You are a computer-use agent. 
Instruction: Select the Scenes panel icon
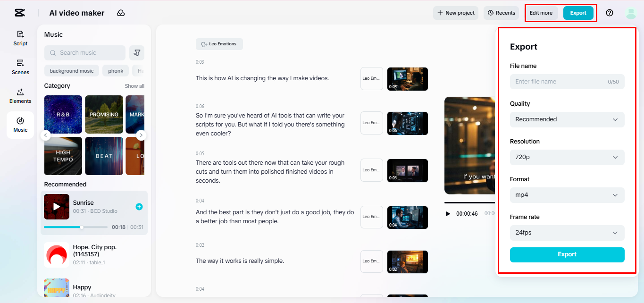point(20,67)
